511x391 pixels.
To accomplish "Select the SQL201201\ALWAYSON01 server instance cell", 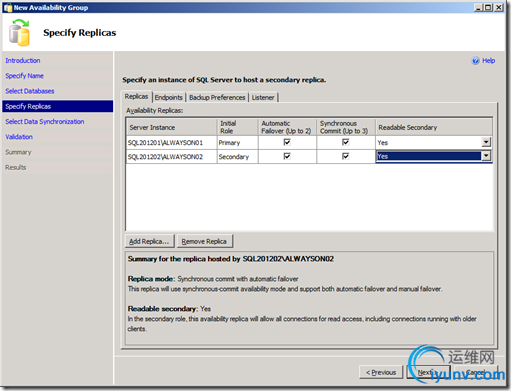I will [172, 143].
